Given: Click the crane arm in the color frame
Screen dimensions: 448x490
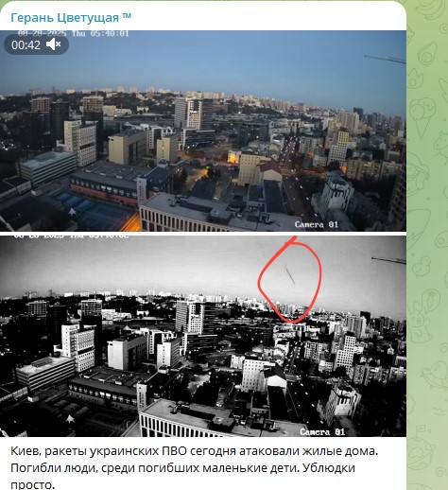Looking at the screenshot, I should click(385, 59).
